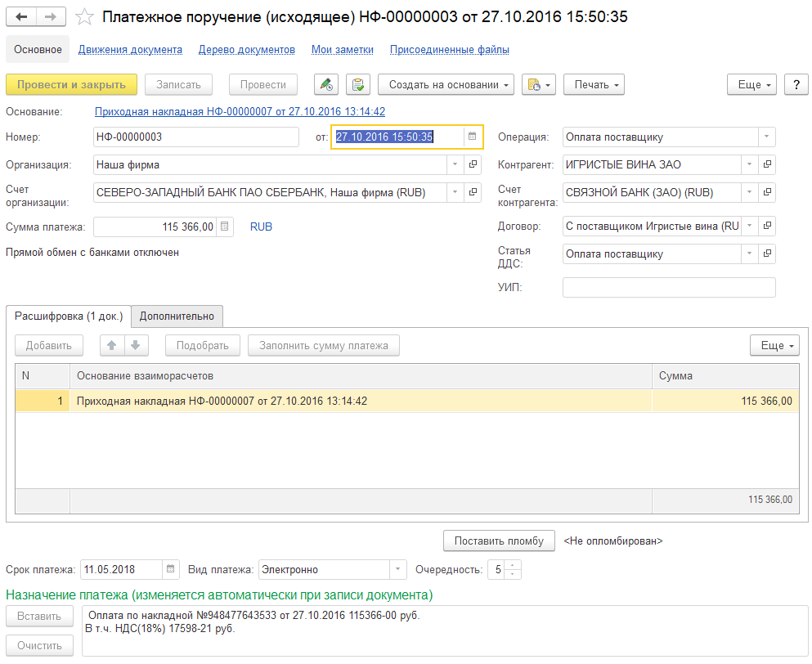
Task: Open the Печать dropdown menu
Action: (594, 84)
